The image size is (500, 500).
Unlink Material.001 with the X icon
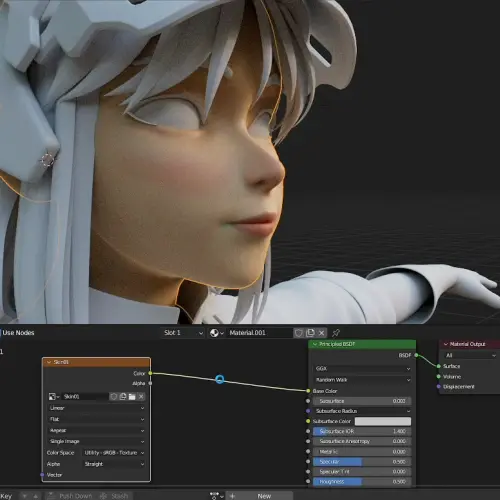point(322,333)
